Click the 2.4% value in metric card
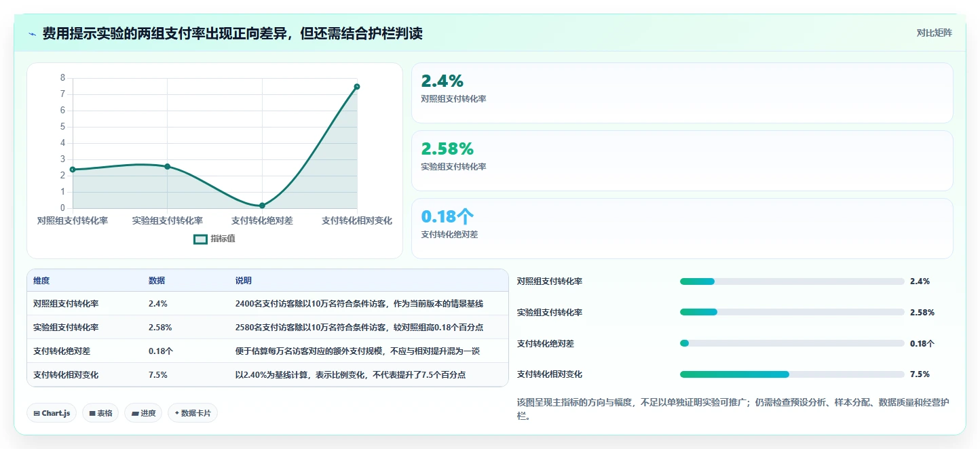 coord(442,81)
